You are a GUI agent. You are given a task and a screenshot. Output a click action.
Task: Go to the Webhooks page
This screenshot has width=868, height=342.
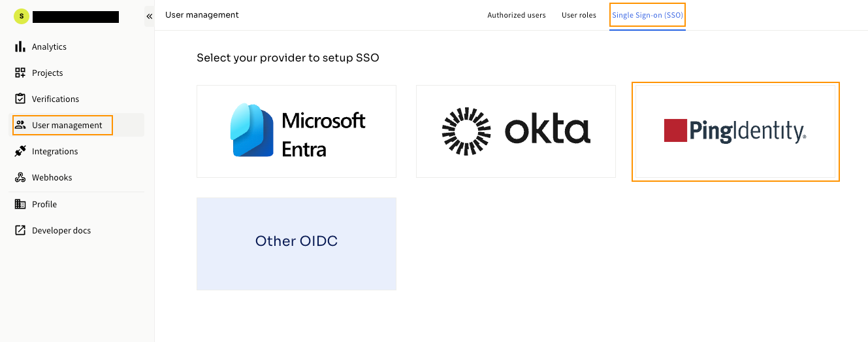tap(52, 177)
